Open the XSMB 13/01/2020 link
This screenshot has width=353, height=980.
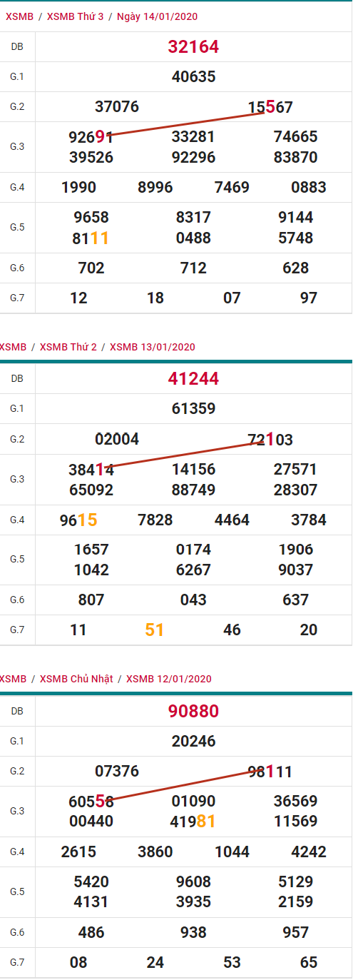tap(152, 347)
